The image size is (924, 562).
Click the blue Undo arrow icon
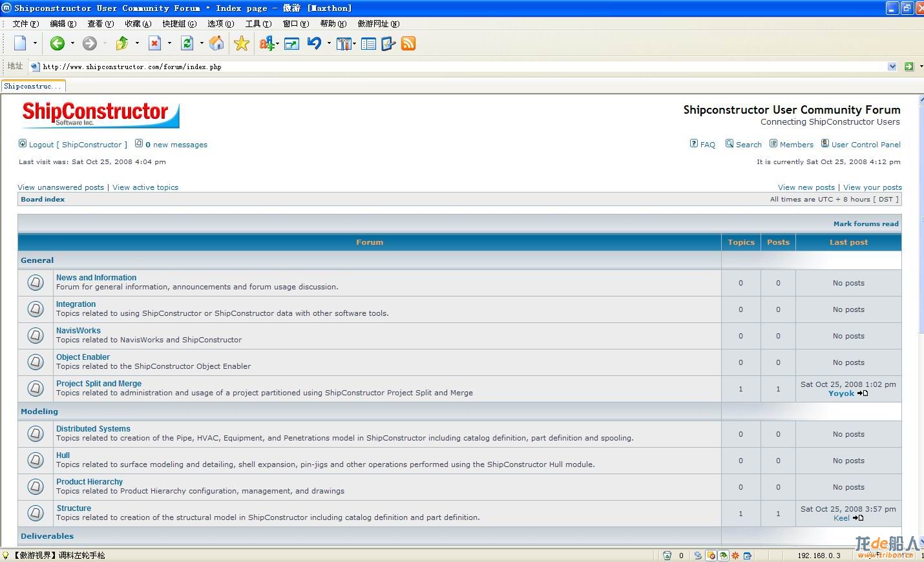(x=315, y=43)
